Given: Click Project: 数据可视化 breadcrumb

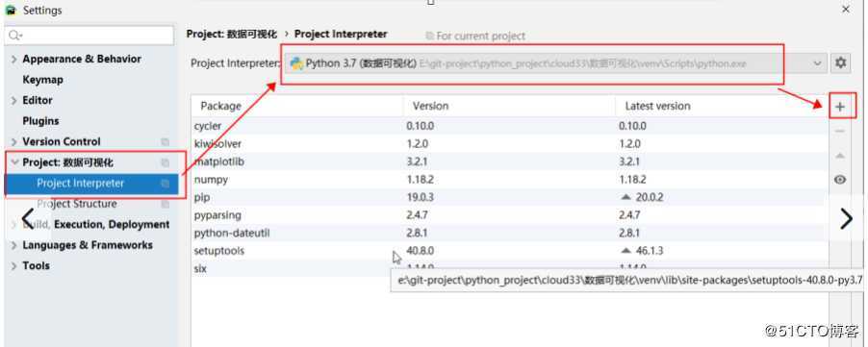Looking at the screenshot, I should [x=231, y=35].
